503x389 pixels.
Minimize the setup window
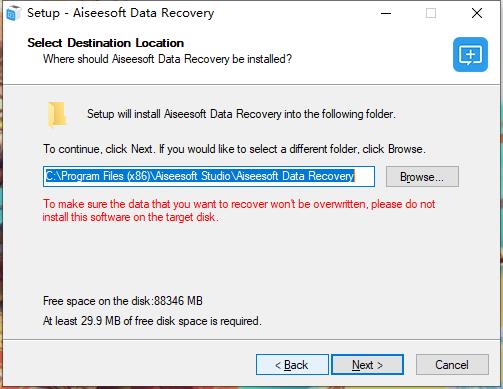[386, 13]
